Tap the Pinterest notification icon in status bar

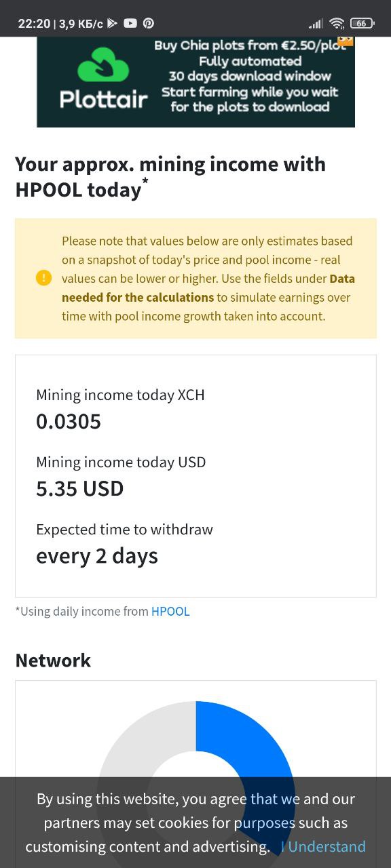[x=149, y=23]
